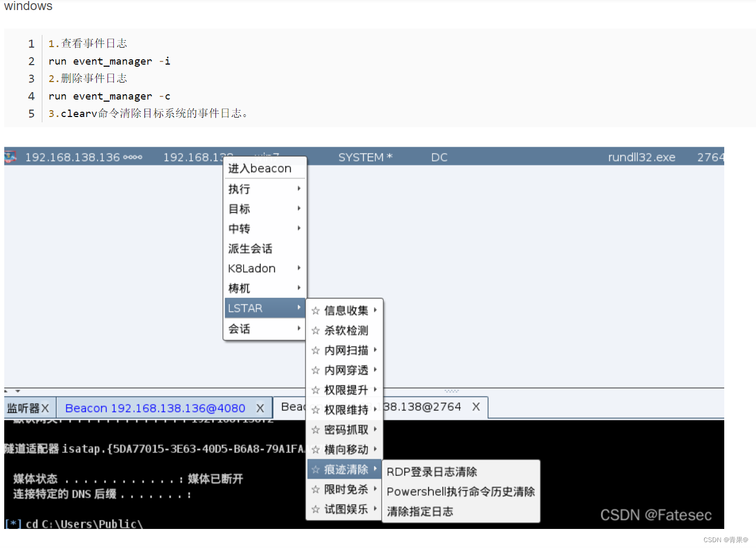Expand 执行 submenu arrow
756x548 pixels.
click(299, 188)
